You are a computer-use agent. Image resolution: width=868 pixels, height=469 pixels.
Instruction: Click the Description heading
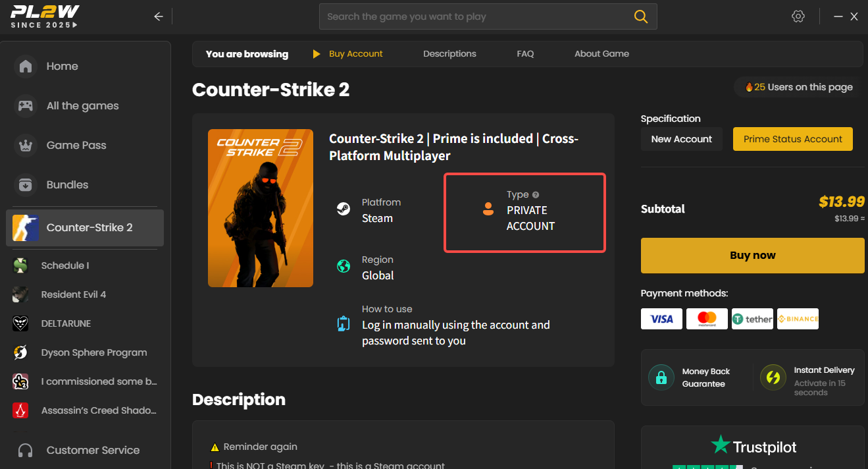239,400
